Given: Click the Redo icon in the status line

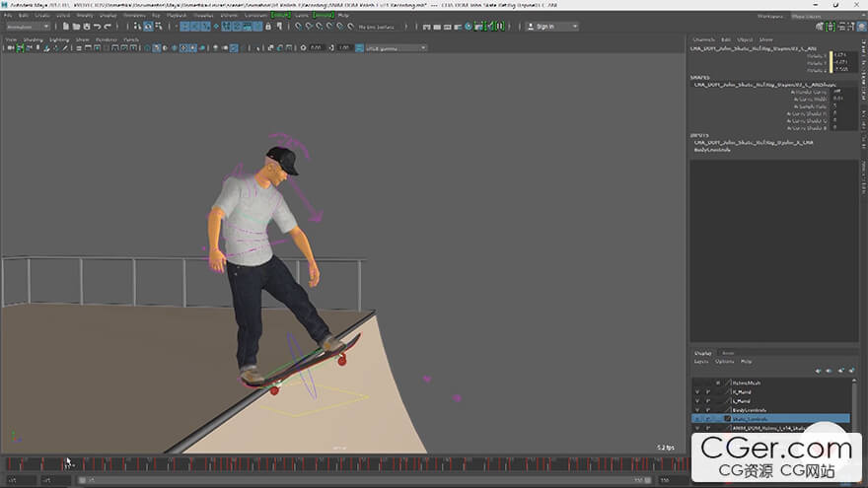Looking at the screenshot, I should click(x=107, y=27).
